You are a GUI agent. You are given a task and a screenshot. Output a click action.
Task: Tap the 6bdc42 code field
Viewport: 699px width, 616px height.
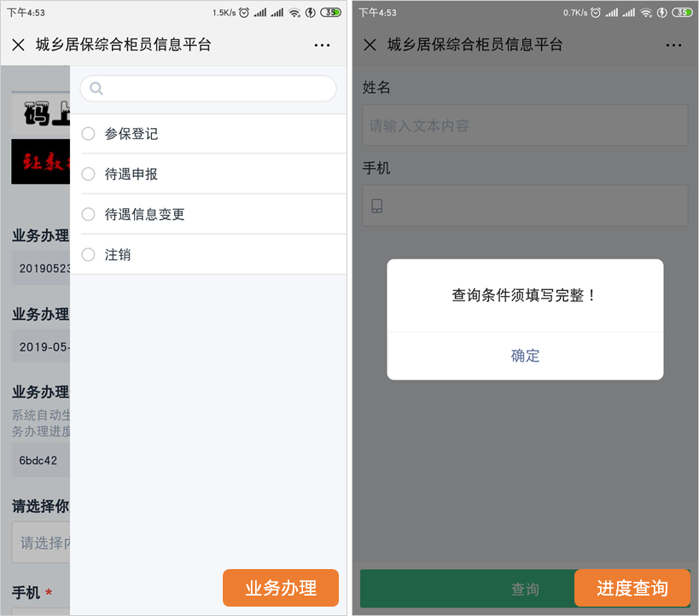tap(39, 460)
